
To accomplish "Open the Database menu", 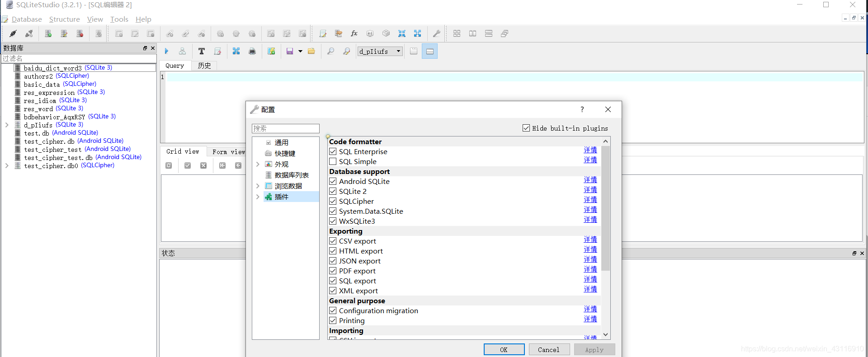I will point(27,19).
